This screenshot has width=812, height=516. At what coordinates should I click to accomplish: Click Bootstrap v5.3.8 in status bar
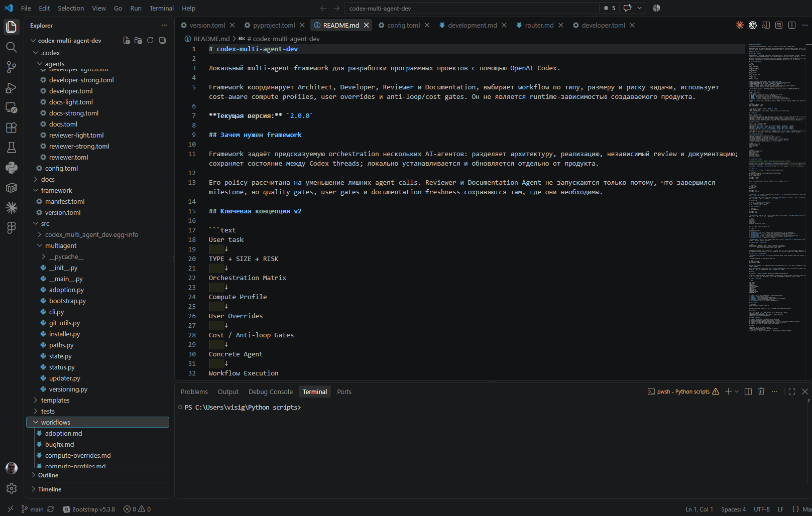(89, 509)
